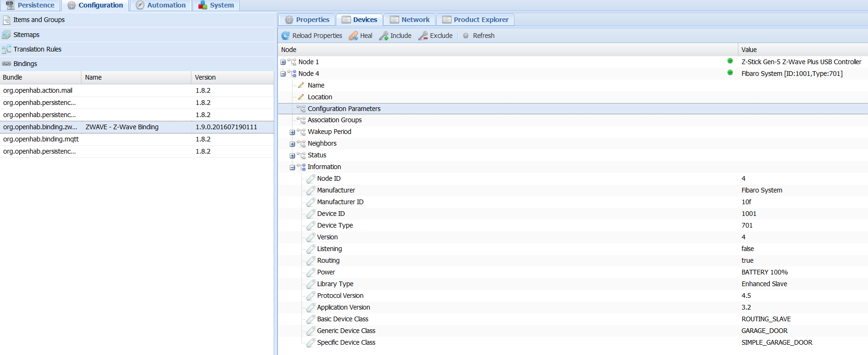The height and width of the screenshot is (355, 868).
Task: Expand the Status node
Action: pyautogui.click(x=292, y=156)
